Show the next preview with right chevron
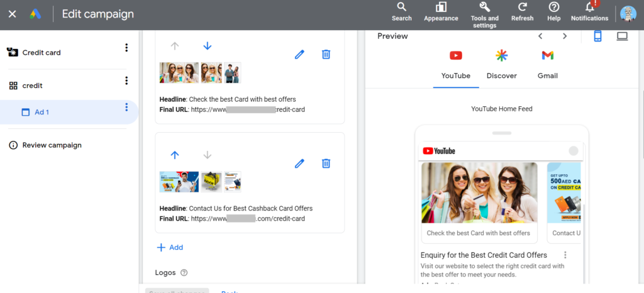Viewport: 644px width, 293px height. (x=565, y=36)
